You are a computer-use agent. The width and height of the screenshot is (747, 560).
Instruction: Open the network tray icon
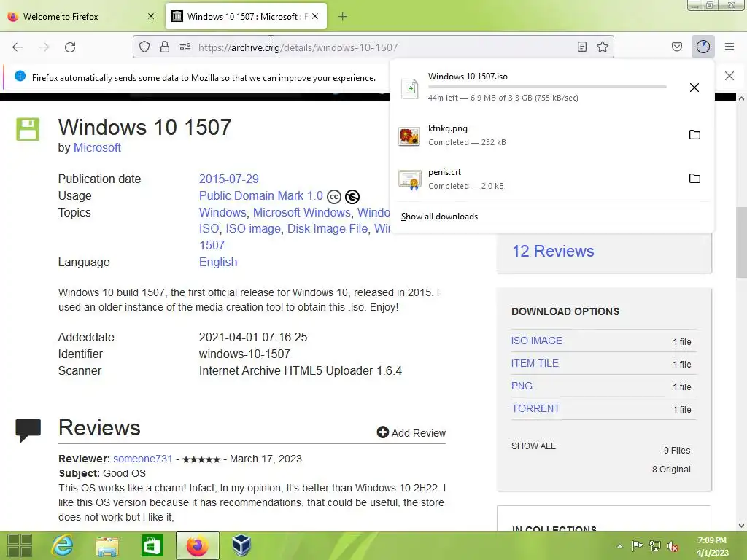(x=655, y=545)
